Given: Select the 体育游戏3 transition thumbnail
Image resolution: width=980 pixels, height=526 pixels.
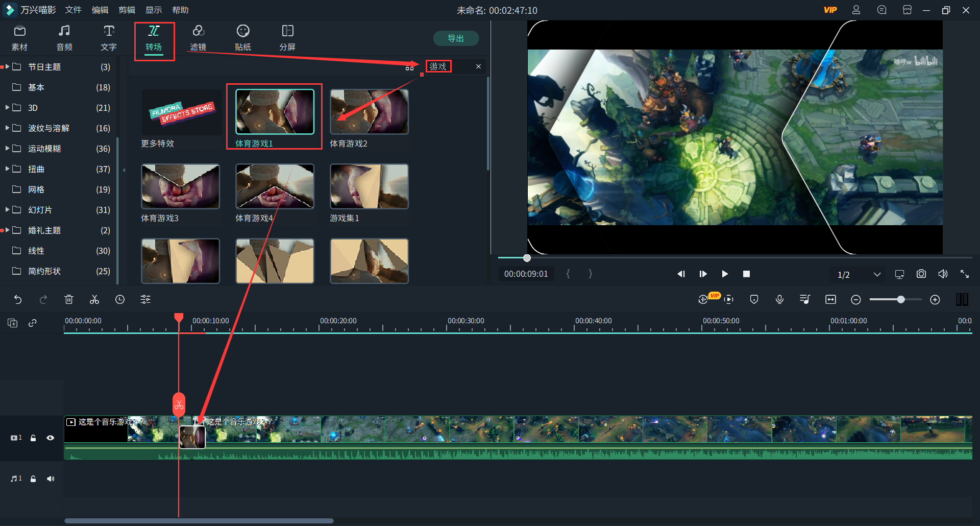Looking at the screenshot, I should pyautogui.click(x=180, y=186).
